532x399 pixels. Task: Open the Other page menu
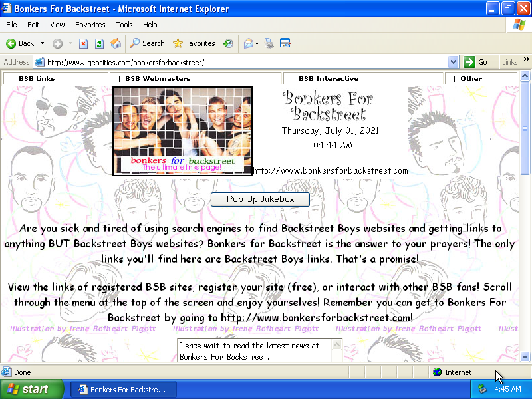click(481, 78)
